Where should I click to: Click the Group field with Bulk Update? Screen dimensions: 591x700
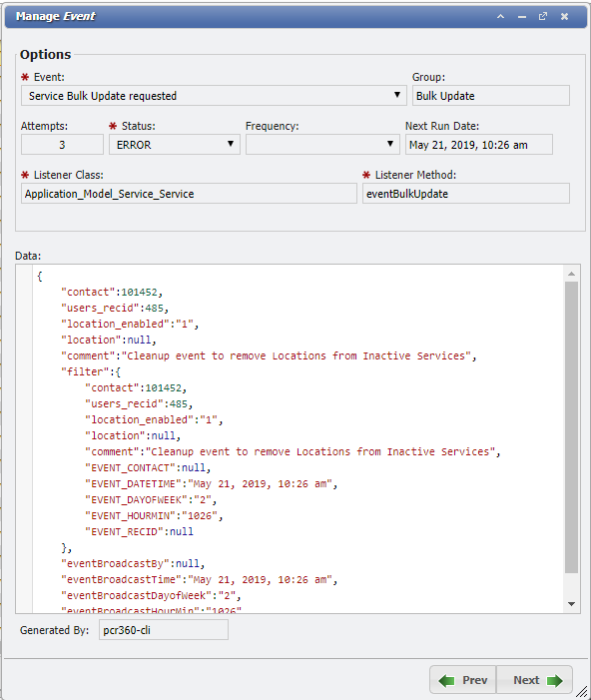click(490, 96)
